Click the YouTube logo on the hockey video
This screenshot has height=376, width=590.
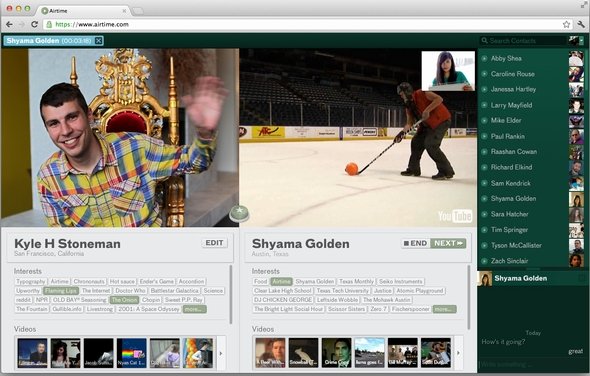455,216
